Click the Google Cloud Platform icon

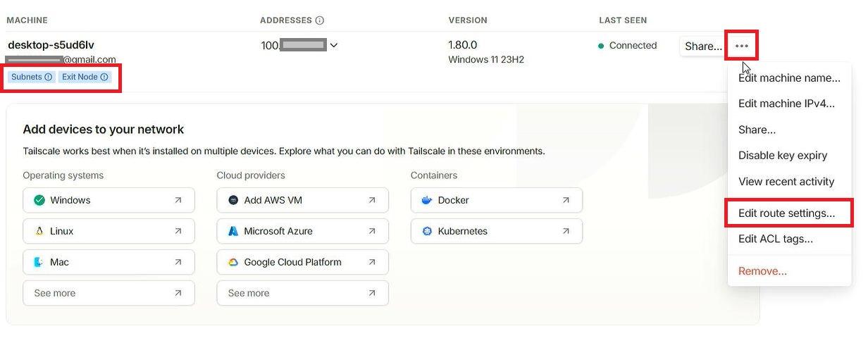(233, 262)
